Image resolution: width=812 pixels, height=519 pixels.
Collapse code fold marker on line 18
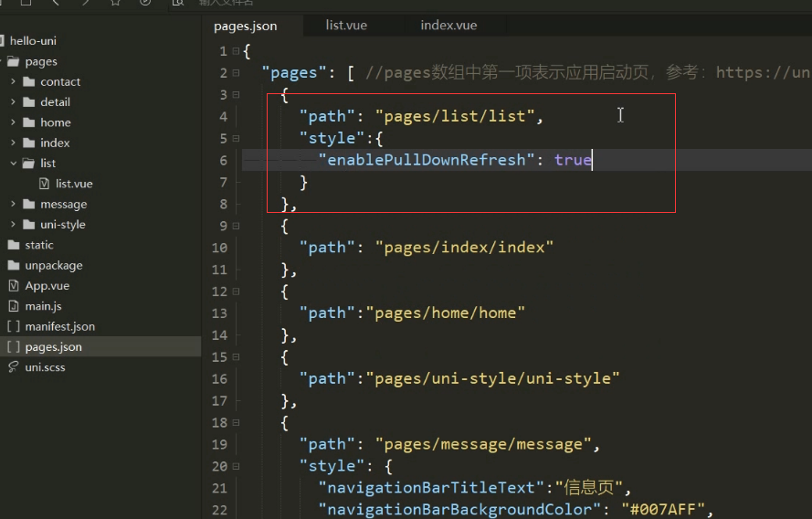[236, 423]
